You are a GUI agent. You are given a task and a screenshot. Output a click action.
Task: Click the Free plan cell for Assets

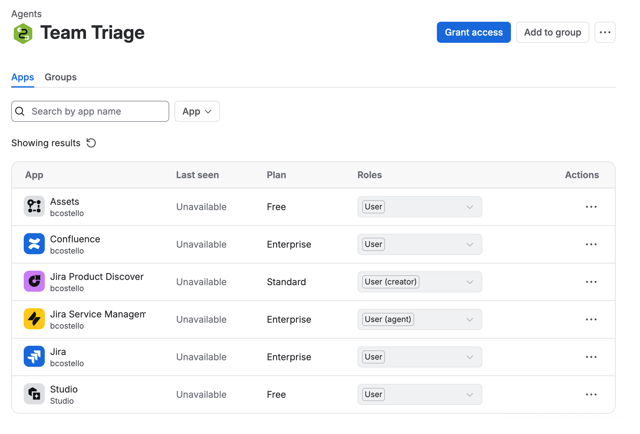coord(276,207)
